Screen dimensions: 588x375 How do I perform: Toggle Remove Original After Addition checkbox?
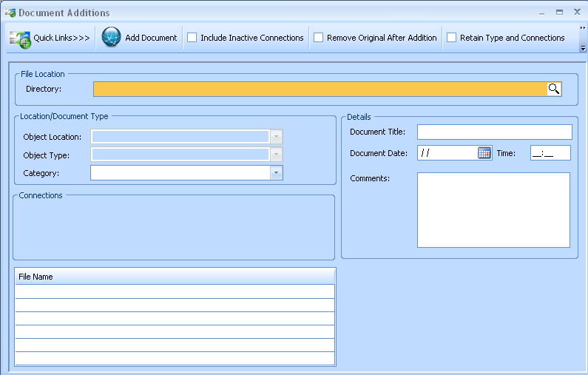pos(319,38)
